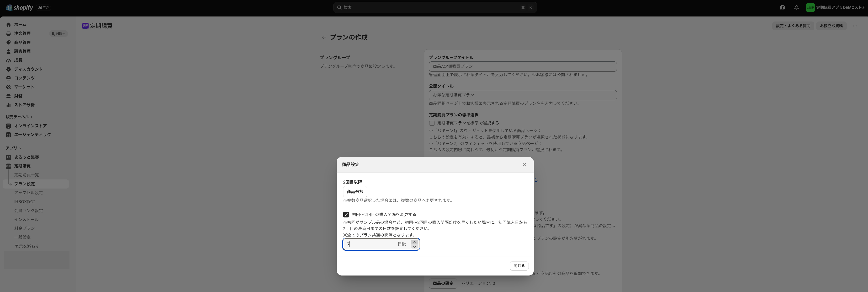868x292 pixels.
Task: Focus the 検索 search bar
Action: (x=435, y=7)
